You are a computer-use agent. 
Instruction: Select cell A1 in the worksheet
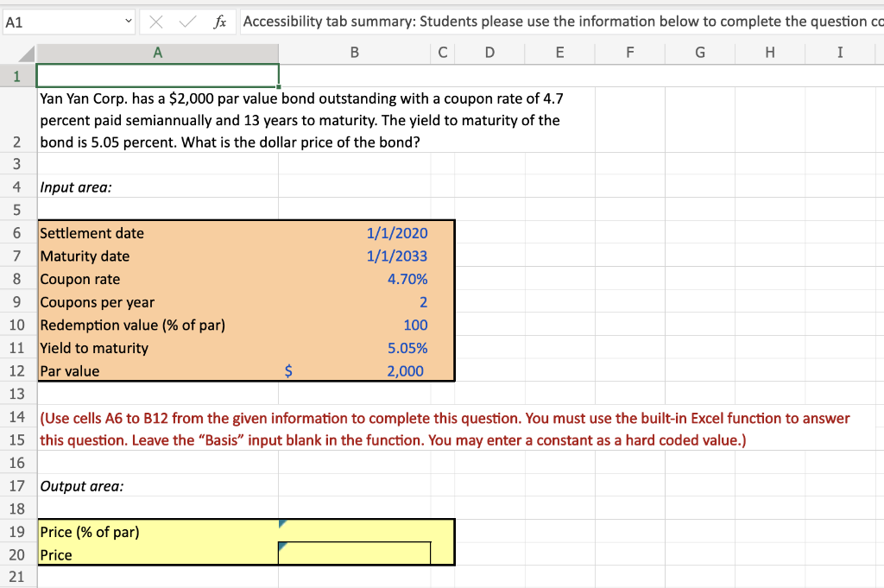click(x=157, y=75)
